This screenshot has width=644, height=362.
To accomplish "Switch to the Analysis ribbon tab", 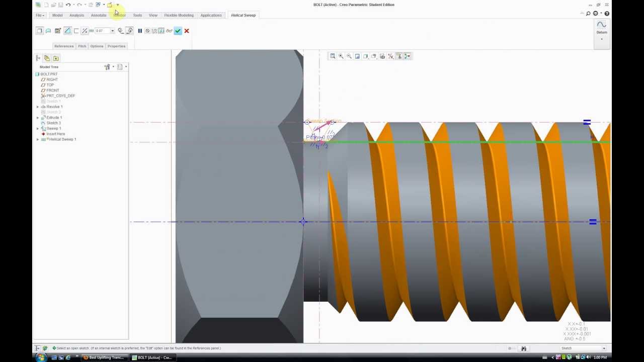I will (76, 15).
